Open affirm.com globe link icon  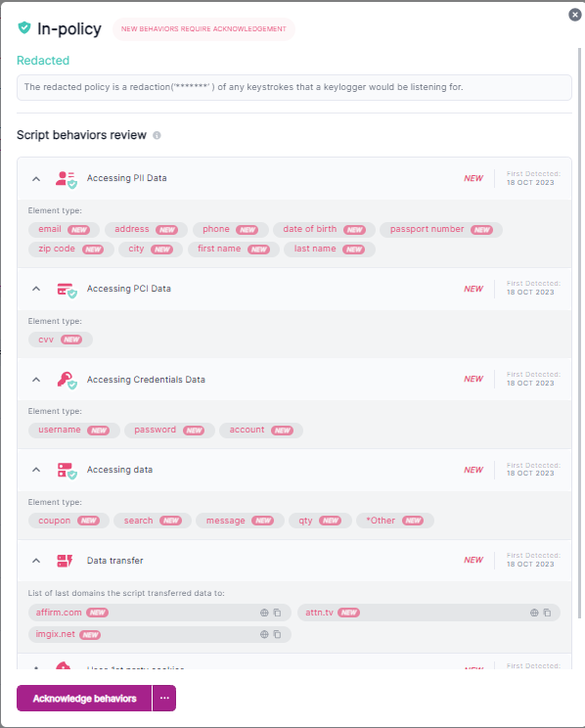(x=264, y=613)
